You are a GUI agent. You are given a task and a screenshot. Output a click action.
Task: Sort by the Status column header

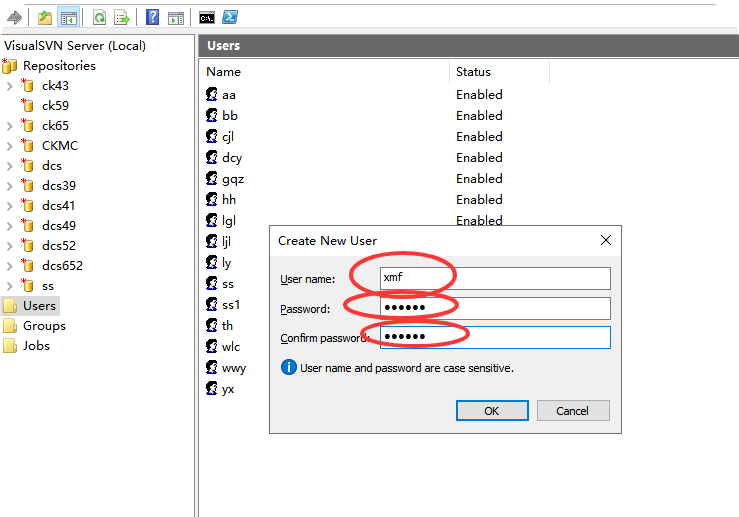pyautogui.click(x=473, y=72)
